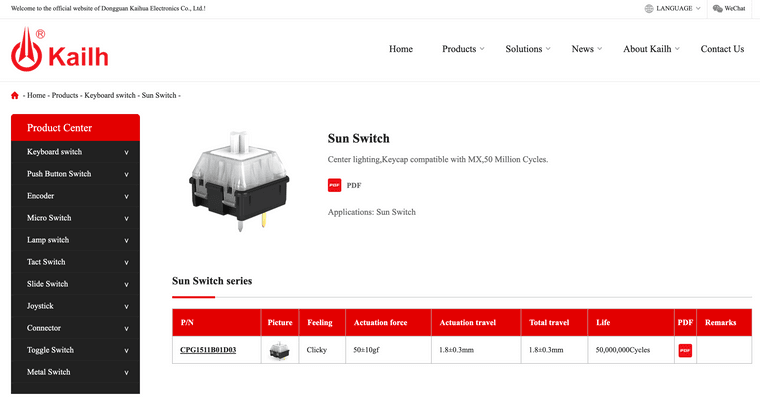The height and width of the screenshot is (400, 760).
Task: Open Solutions in main navigation
Action: 523,49
